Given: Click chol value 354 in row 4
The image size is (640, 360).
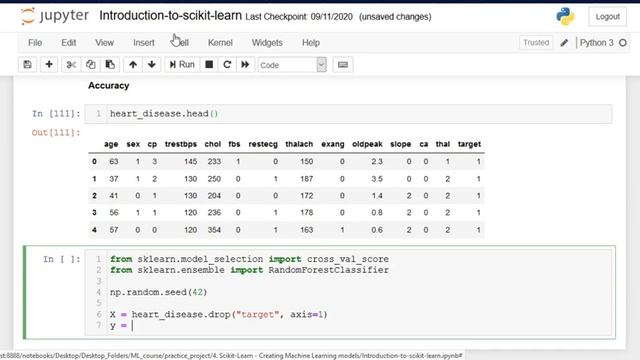Looking at the screenshot, I should 214,230.
